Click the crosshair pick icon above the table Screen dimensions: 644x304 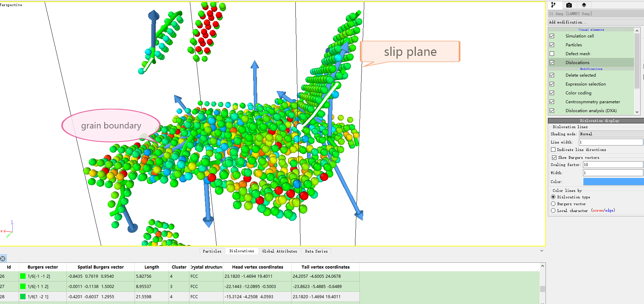click(3, 259)
